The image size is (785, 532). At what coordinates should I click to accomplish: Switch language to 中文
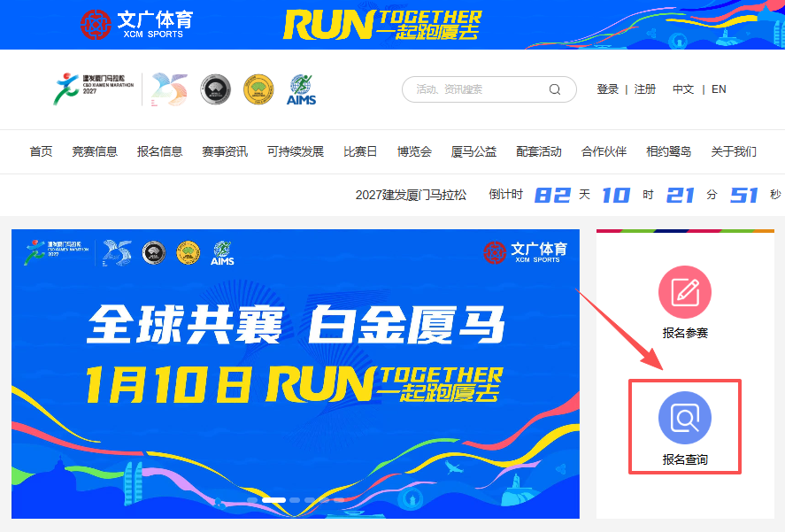(683, 89)
